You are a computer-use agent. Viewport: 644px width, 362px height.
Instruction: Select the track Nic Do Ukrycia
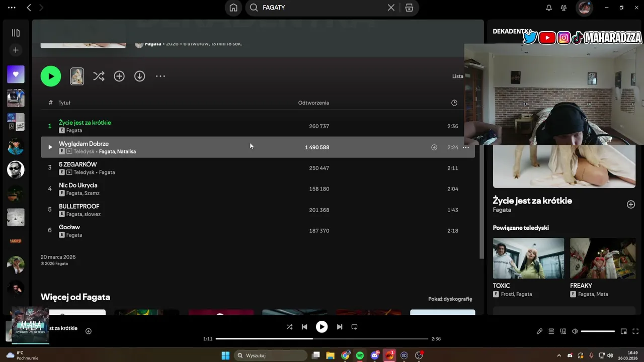(78, 186)
